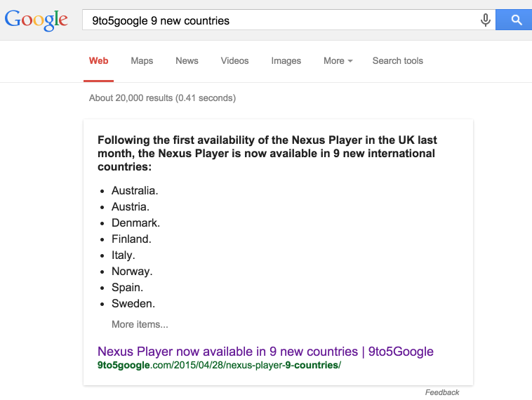Expand the More dropdown menu
Viewport: 532px width, 400px height.
(x=338, y=61)
